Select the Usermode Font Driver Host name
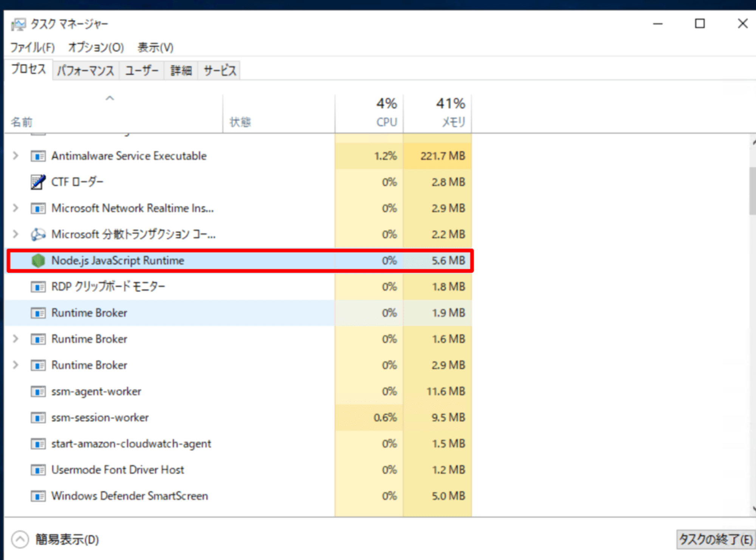This screenshot has height=560, width=756. click(x=118, y=470)
